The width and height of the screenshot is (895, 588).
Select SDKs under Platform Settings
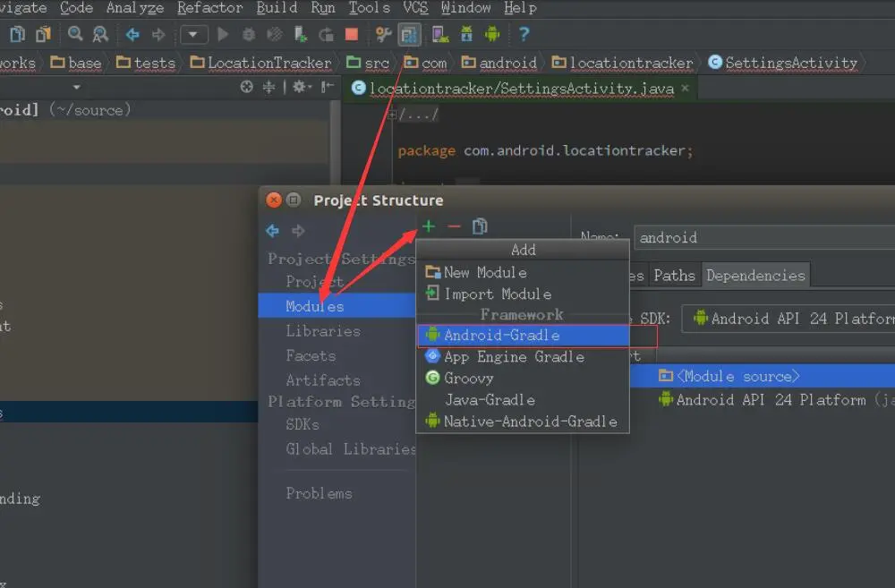click(x=303, y=425)
